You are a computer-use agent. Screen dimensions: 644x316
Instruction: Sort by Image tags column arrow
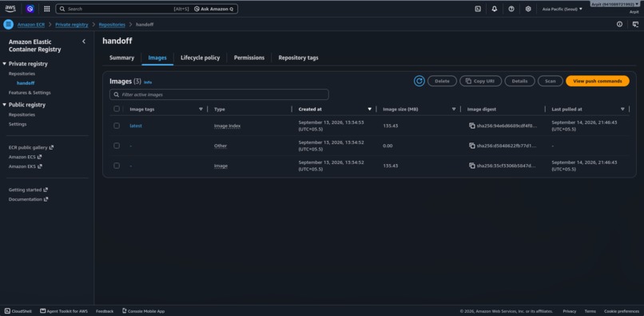tap(201, 109)
